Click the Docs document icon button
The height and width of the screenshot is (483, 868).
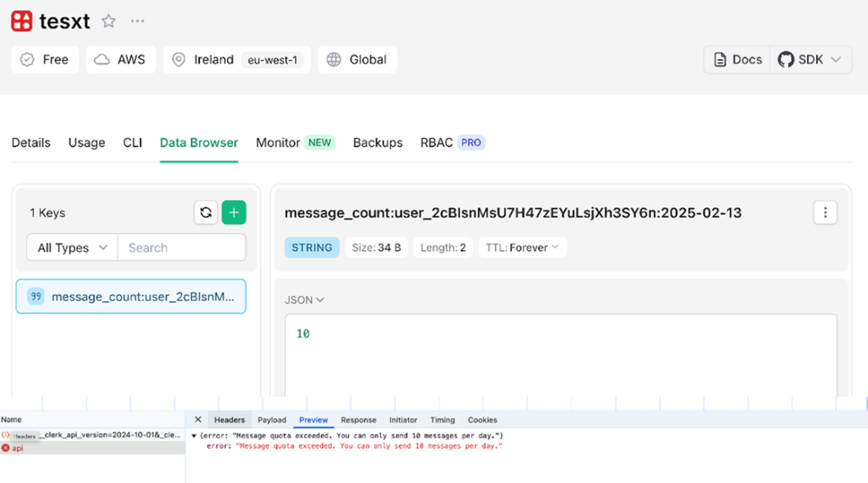point(737,60)
